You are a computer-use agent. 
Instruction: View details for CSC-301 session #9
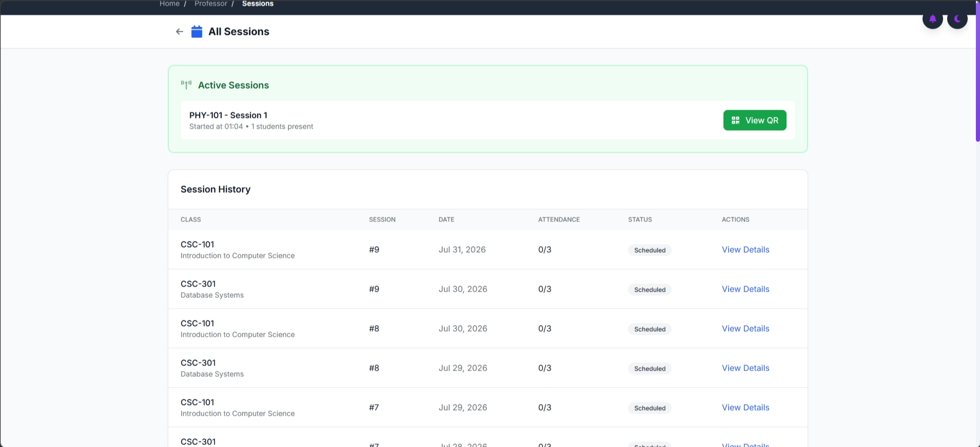click(745, 289)
